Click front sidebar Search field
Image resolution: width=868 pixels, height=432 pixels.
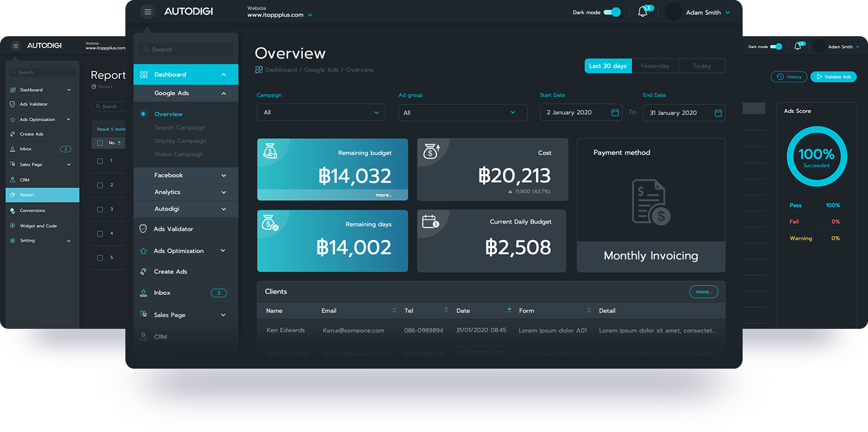pyautogui.click(x=186, y=49)
